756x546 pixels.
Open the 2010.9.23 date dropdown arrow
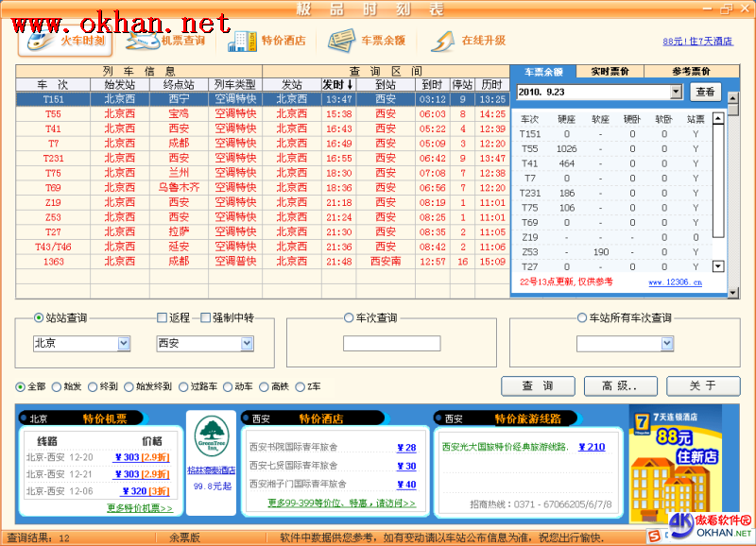[676, 92]
